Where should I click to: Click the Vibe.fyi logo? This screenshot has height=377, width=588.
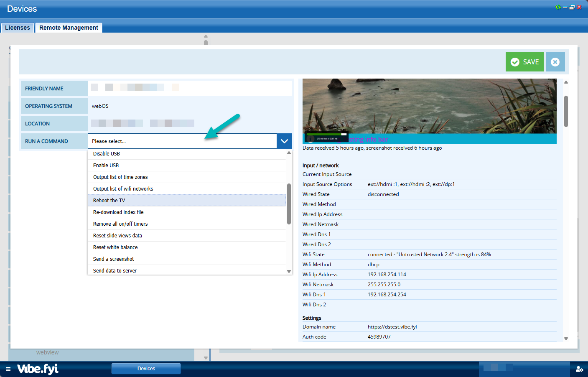pos(38,369)
